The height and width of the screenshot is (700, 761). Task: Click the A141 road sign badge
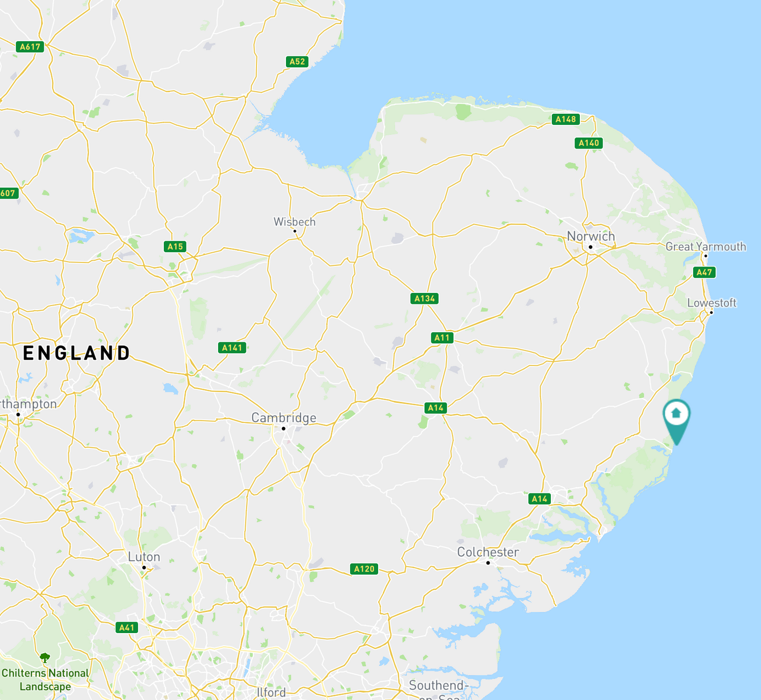point(232,348)
